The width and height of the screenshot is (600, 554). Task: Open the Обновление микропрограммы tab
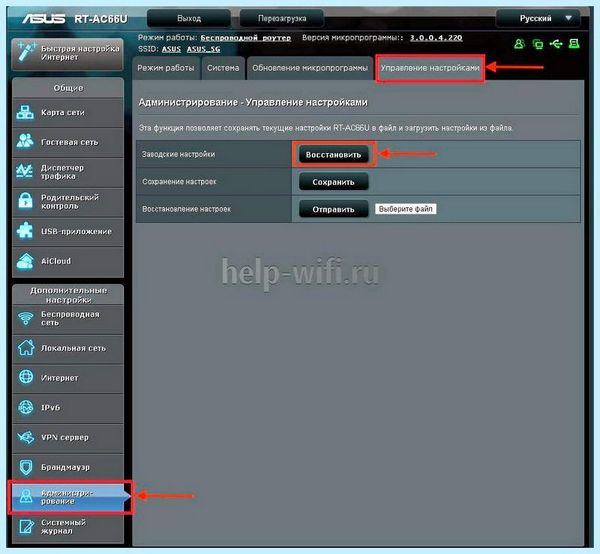pos(310,68)
